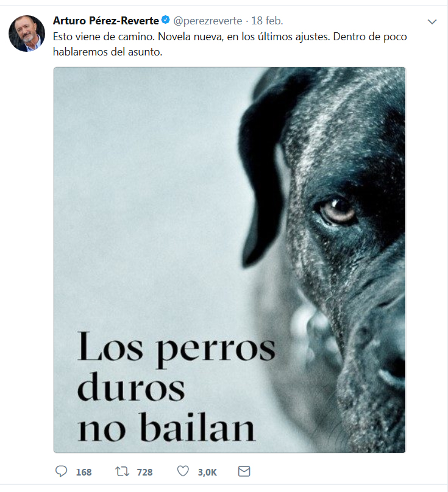Open the tweet options chevron menu
Image resolution: width=448 pixels, height=492 pixels.
432,22
